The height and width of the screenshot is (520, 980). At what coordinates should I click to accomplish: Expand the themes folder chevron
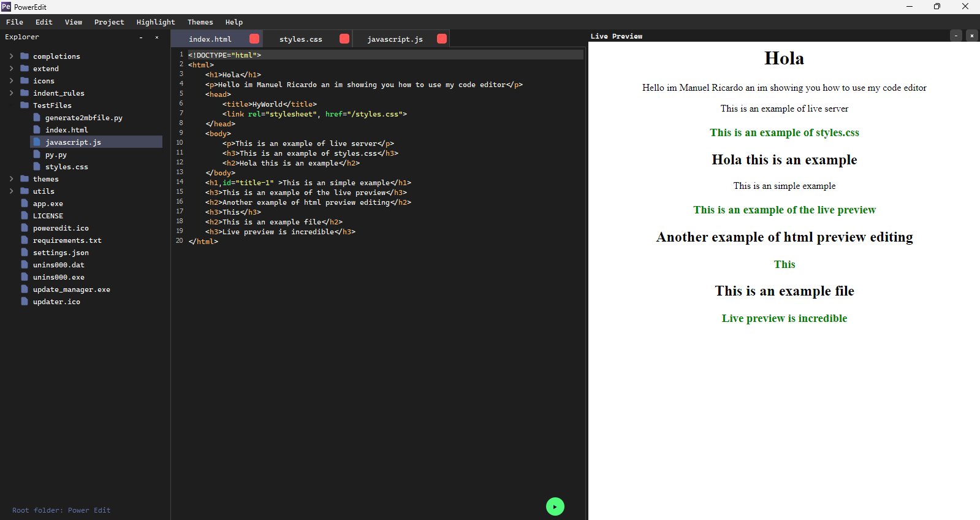click(11, 178)
